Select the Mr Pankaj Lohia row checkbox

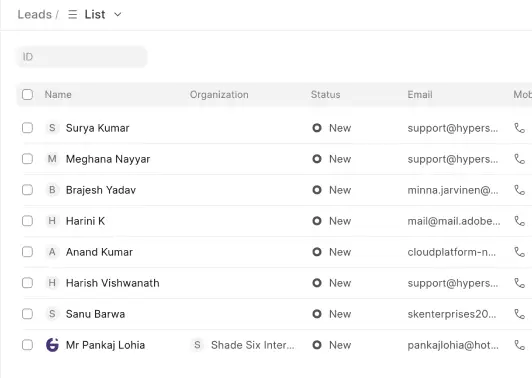click(27, 345)
